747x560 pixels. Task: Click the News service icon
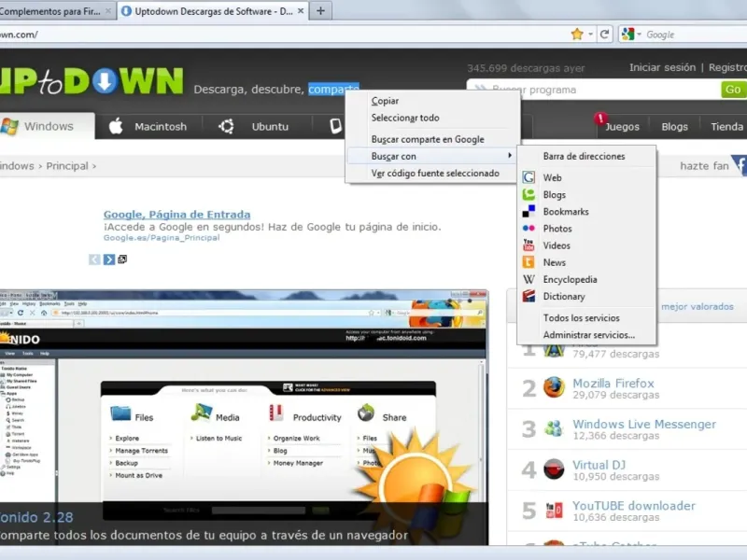(x=529, y=262)
